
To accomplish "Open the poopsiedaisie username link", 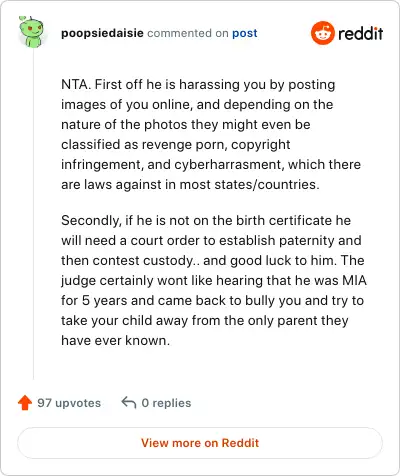I will [x=102, y=33].
